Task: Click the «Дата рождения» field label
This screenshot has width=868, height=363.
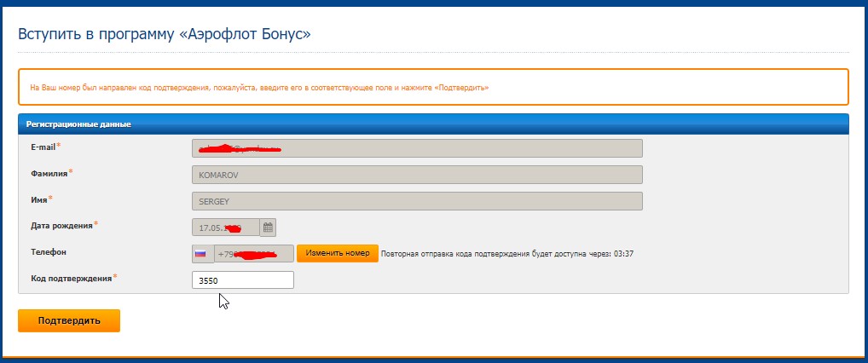Action: [x=61, y=226]
